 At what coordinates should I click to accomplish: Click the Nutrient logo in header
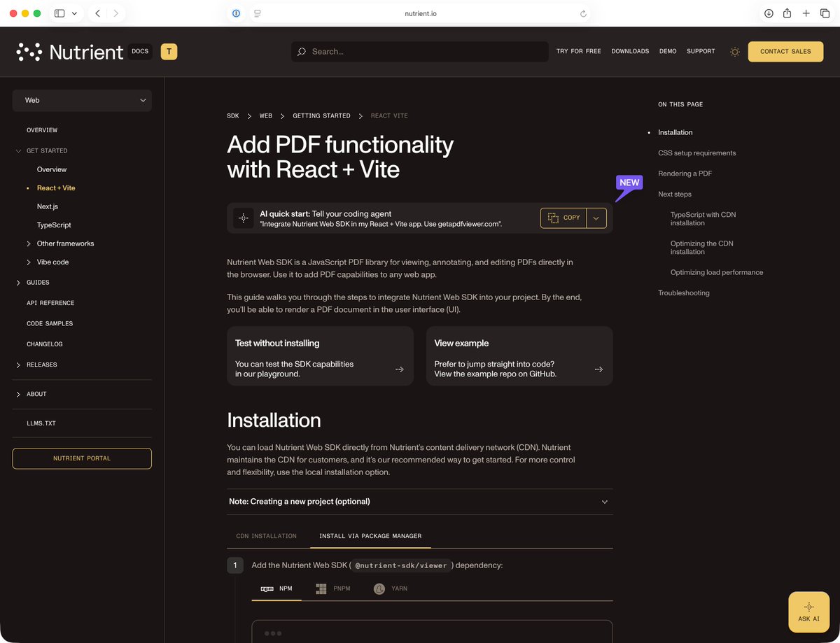[69, 51]
